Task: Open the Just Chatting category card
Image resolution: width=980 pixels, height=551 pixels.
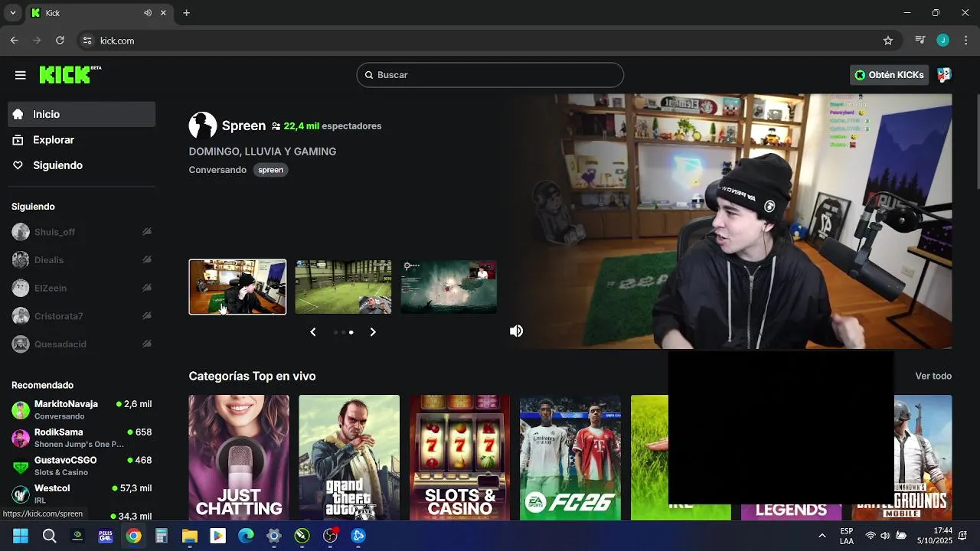Action: tap(239, 458)
